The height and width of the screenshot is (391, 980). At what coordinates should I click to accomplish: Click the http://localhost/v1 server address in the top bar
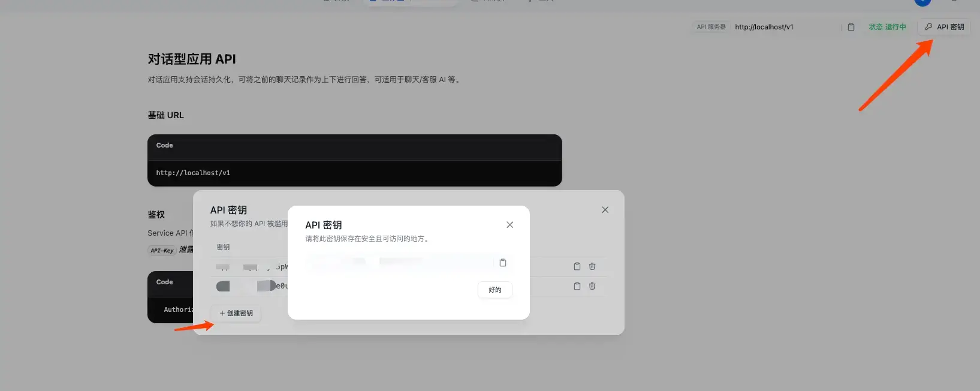click(x=764, y=27)
